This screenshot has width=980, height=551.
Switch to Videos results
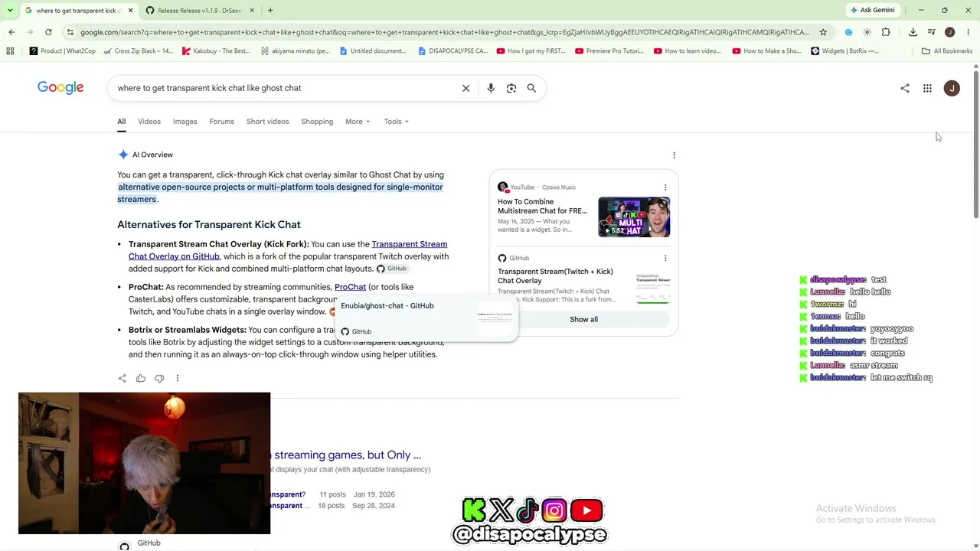[x=149, y=122]
